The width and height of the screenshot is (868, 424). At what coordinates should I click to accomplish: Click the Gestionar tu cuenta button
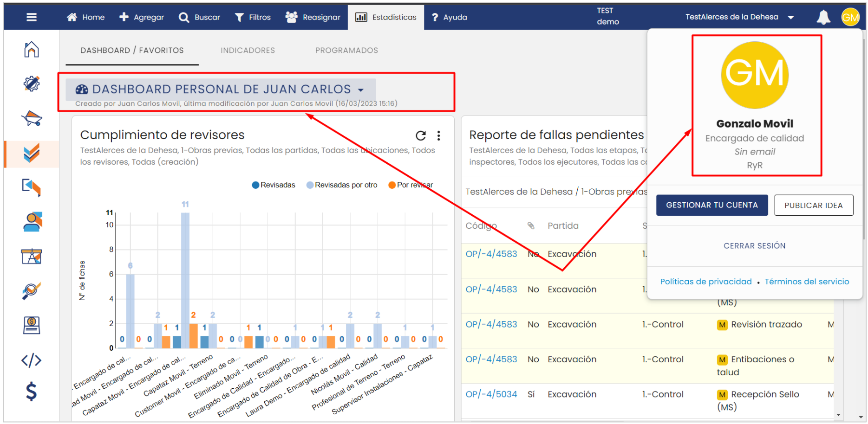point(711,205)
